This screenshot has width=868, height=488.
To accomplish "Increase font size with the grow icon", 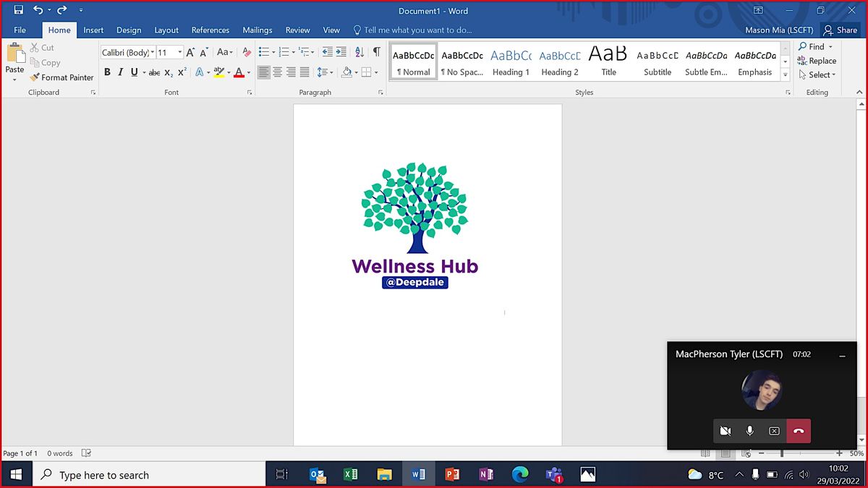I will pos(191,52).
